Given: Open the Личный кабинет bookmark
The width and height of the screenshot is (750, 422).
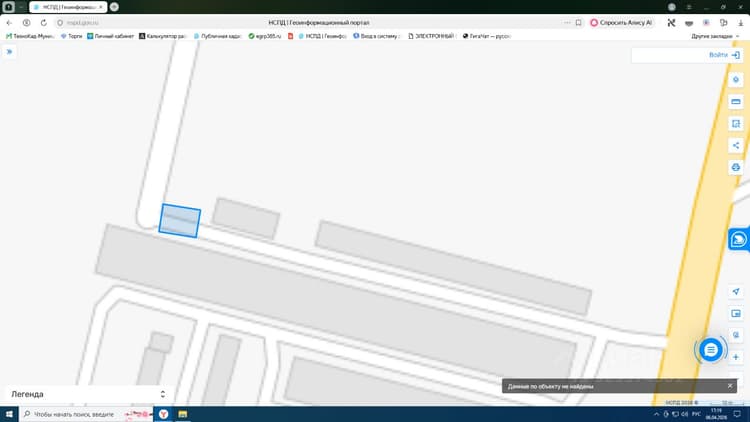Looking at the screenshot, I should [x=110, y=36].
